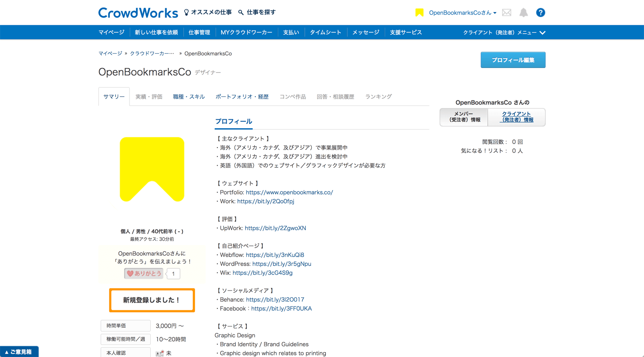Open Wix link bit.ly/3cG4S9g
The height and width of the screenshot is (357, 644).
(262, 273)
